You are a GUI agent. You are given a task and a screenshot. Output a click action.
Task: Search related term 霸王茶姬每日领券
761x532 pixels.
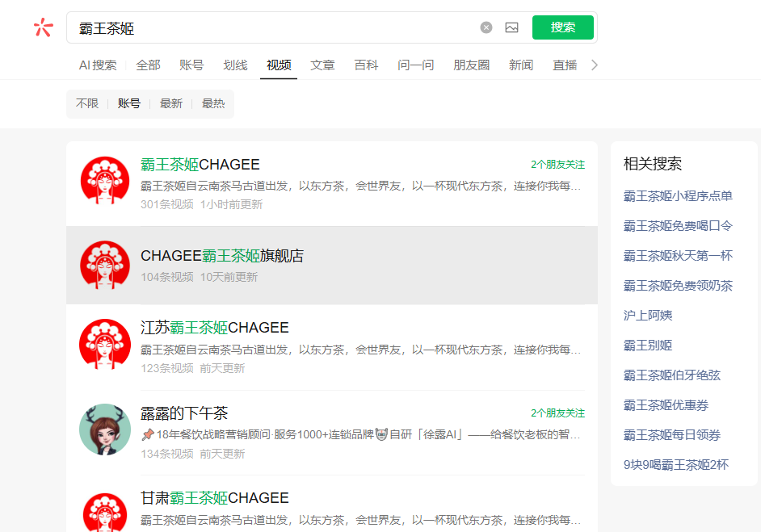pos(671,435)
